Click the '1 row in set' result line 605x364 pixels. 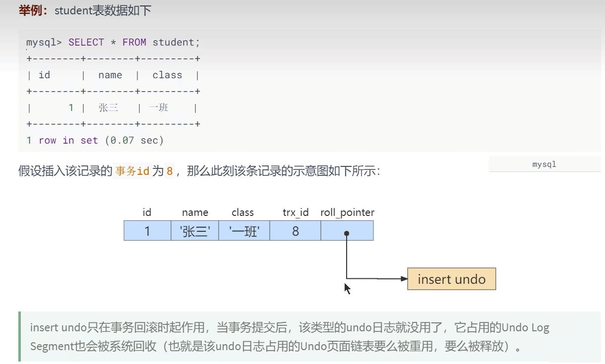95,140
